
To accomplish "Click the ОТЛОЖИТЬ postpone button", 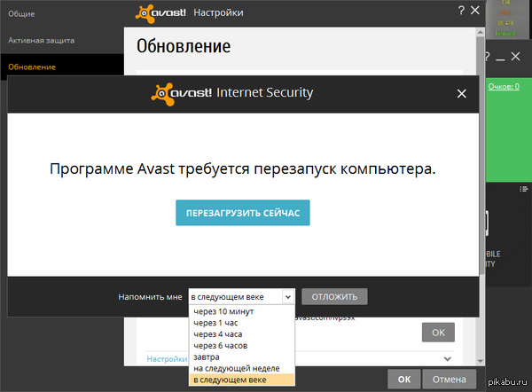I will point(334,297).
